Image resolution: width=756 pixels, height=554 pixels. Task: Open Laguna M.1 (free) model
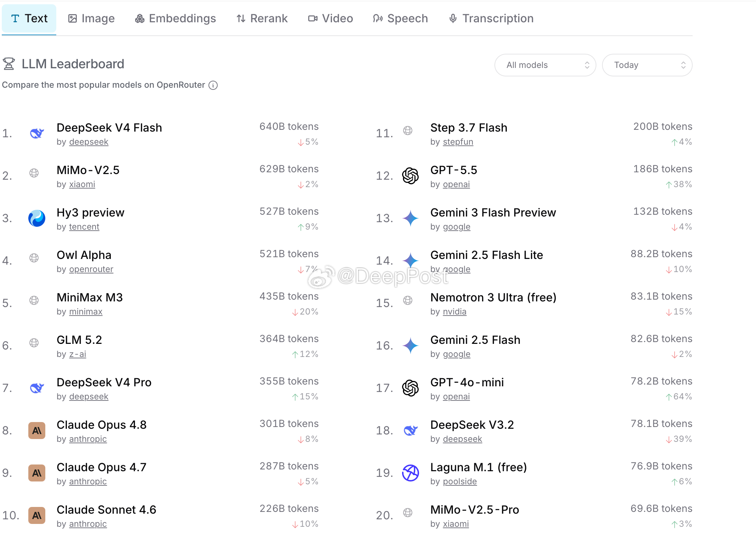pyautogui.click(x=479, y=467)
